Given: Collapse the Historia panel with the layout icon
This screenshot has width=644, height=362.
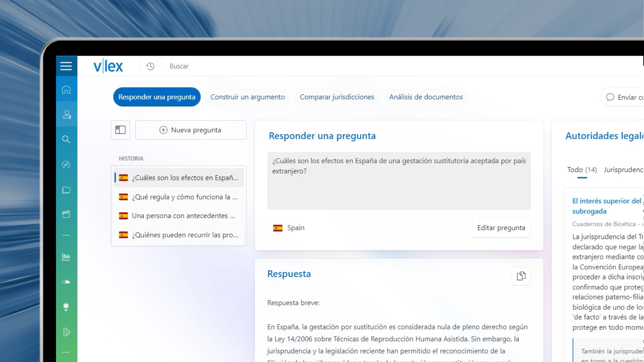Looking at the screenshot, I should [120, 130].
